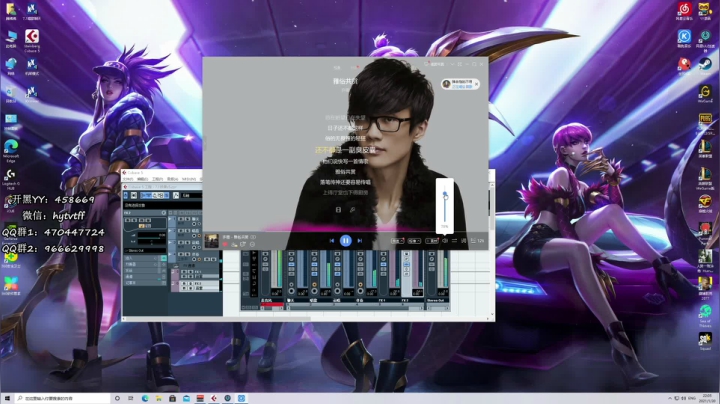This screenshot has width=720, height=404.
Task: Collapse the FX channel folder in the track list
Action: 176,265
